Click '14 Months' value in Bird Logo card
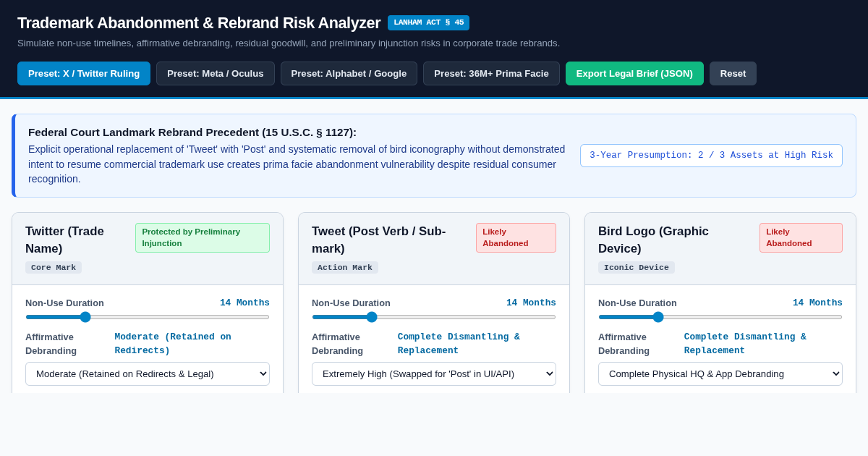Screen dimensions: 868x456 (817, 303)
